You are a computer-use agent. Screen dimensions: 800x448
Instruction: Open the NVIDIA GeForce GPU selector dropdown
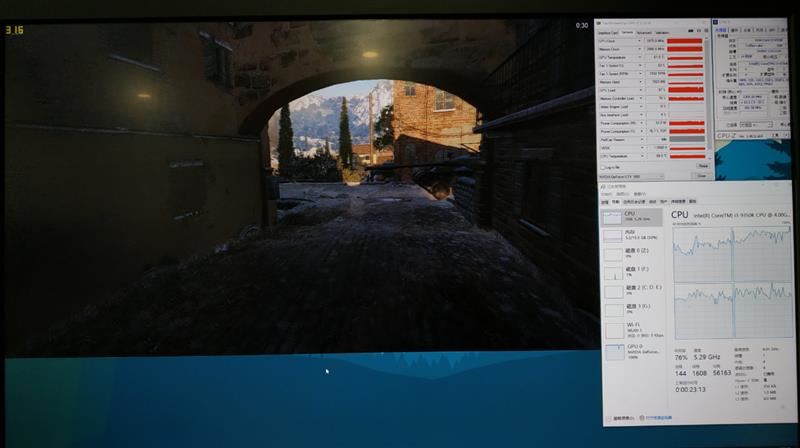(x=631, y=177)
